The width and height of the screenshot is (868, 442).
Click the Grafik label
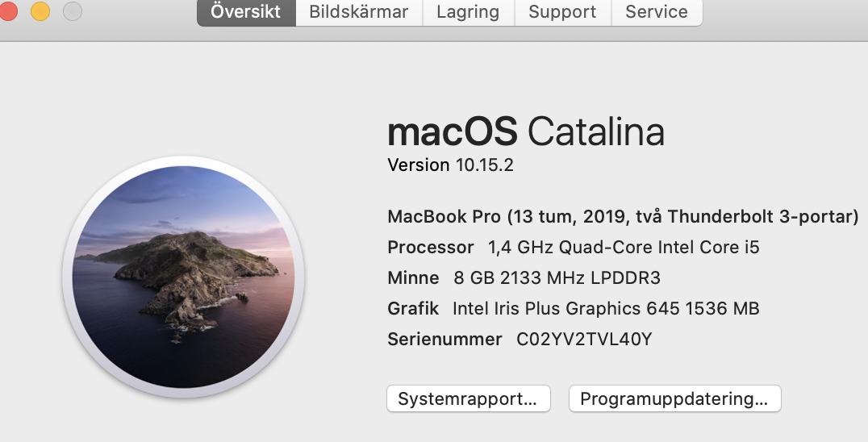click(413, 308)
